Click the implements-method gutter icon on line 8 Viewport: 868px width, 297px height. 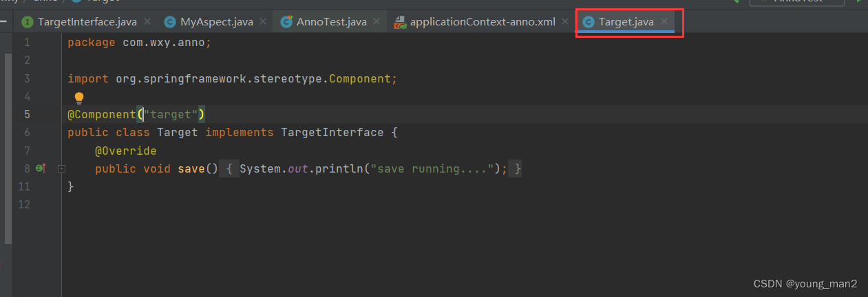pos(41,168)
